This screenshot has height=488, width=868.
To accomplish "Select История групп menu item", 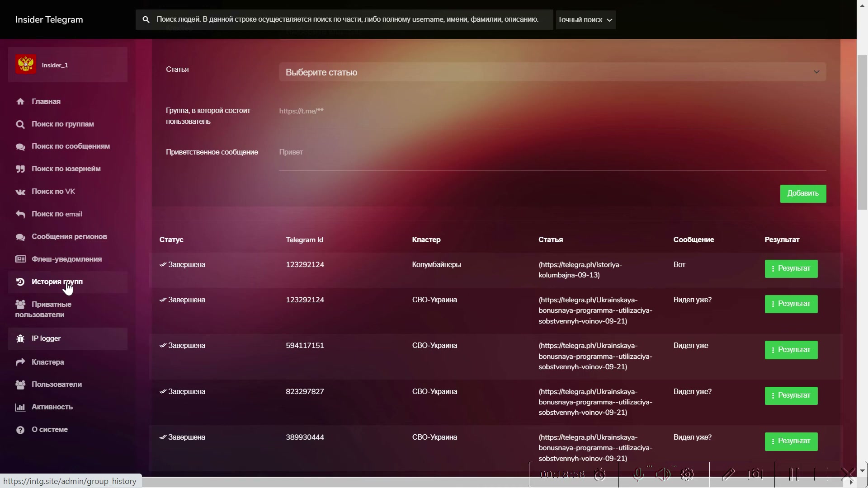I will [x=68, y=282].
